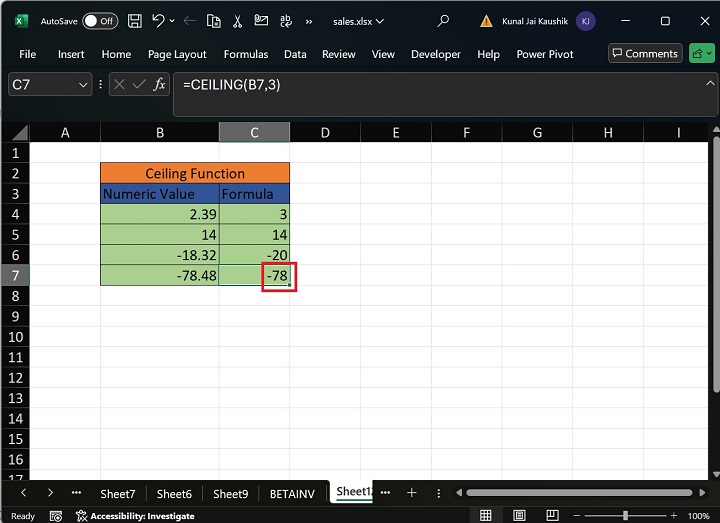Select the cell containing -18.32
This screenshot has width=720, height=523.
[x=160, y=255]
